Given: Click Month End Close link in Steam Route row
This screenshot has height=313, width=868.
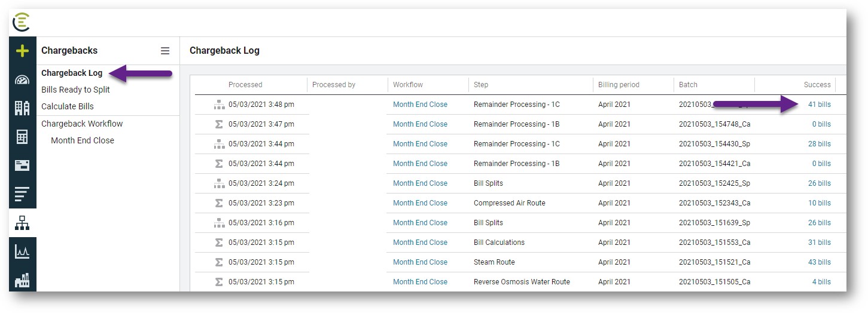Looking at the screenshot, I should pyautogui.click(x=420, y=262).
